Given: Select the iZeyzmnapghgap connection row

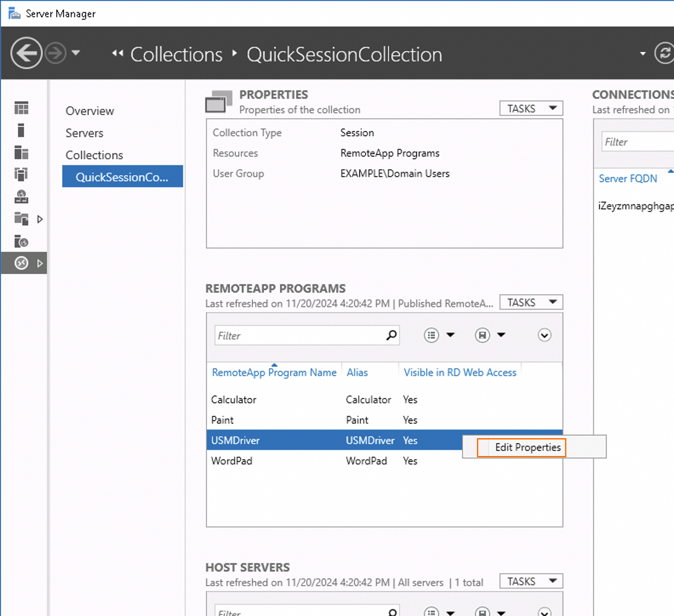Looking at the screenshot, I should click(636, 206).
